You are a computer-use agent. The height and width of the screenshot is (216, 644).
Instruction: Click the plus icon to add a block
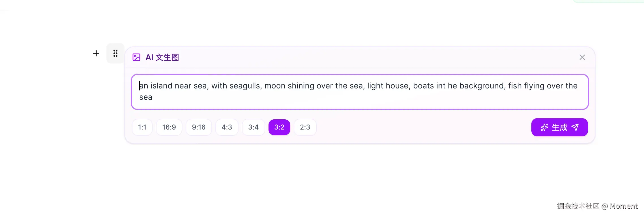pyautogui.click(x=96, y=53)
